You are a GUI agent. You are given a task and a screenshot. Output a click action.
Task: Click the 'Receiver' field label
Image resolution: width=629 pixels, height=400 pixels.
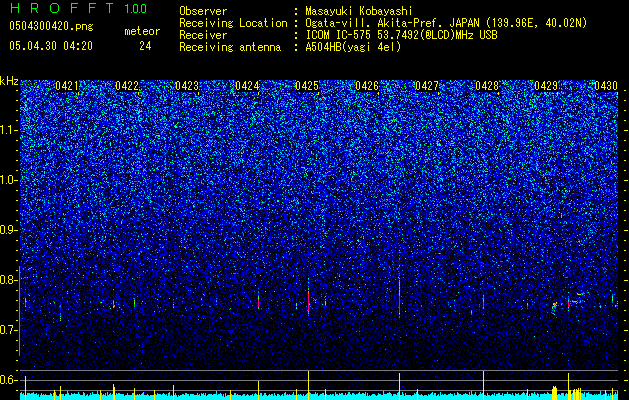pyautogui.click(x=203, y=35)
